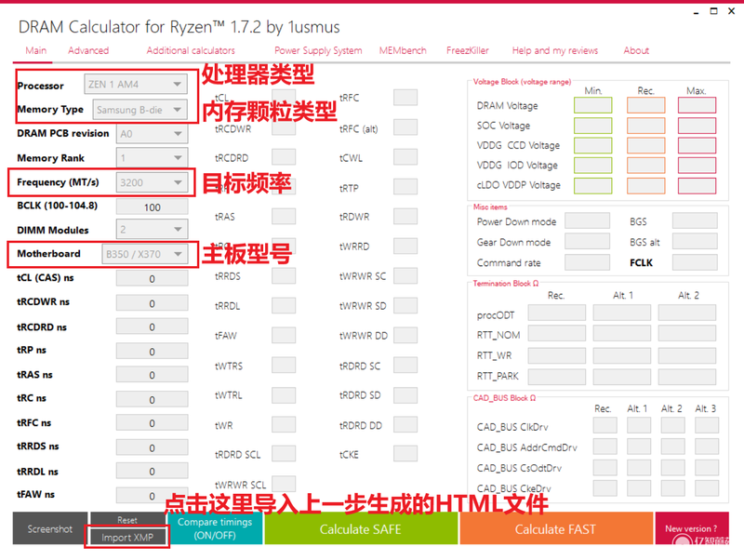Expand the Memory Type dropdown showing Samsung B-die

(x=139, y=110)
